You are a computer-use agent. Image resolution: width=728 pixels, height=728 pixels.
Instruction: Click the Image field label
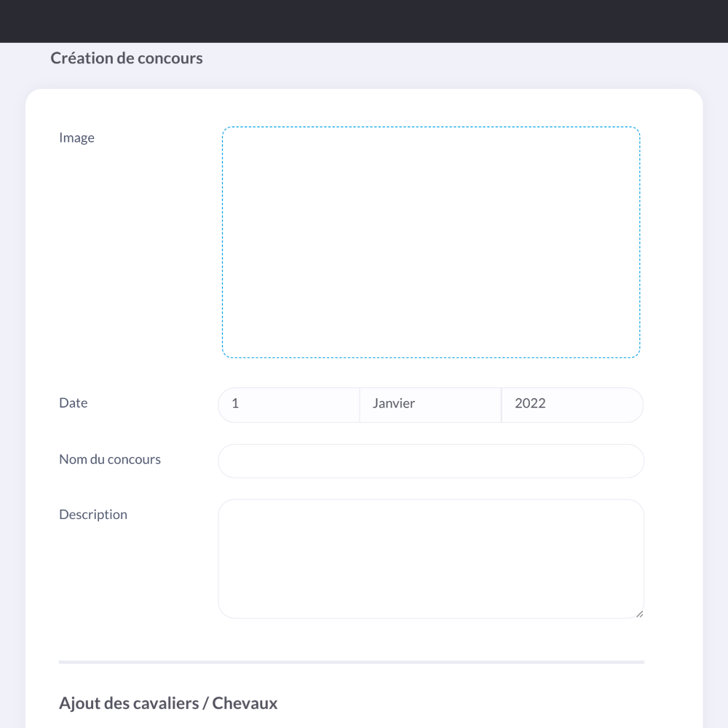point(76,138)
